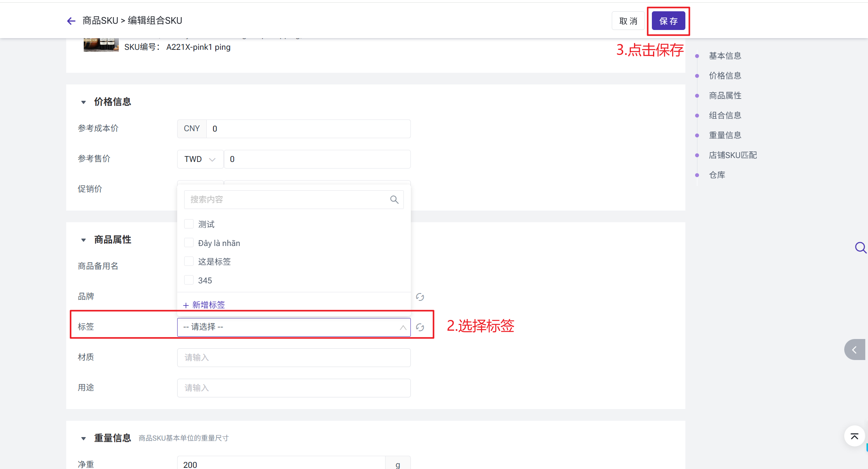Click the 新增标签 add tag link
This screenshot has height=469, width=868.
pyautogui.click(x=204, y=305)
